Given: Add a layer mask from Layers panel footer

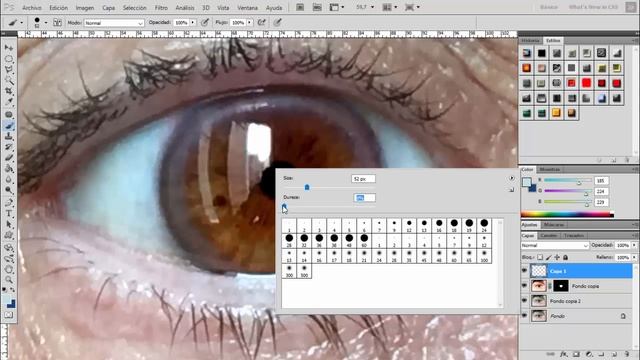Looking at the screenshot, I should coord(576,354).
